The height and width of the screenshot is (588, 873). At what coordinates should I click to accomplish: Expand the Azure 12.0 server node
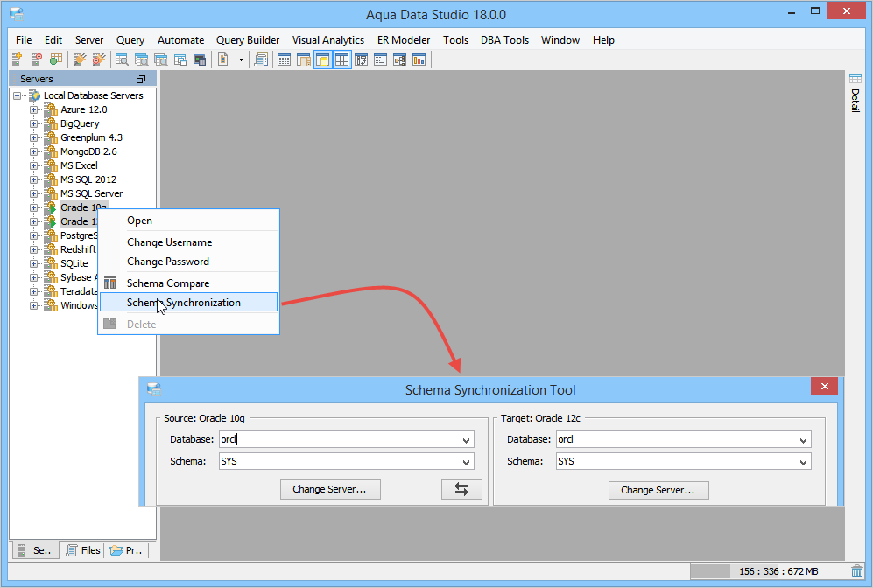[x=34, y=109]
